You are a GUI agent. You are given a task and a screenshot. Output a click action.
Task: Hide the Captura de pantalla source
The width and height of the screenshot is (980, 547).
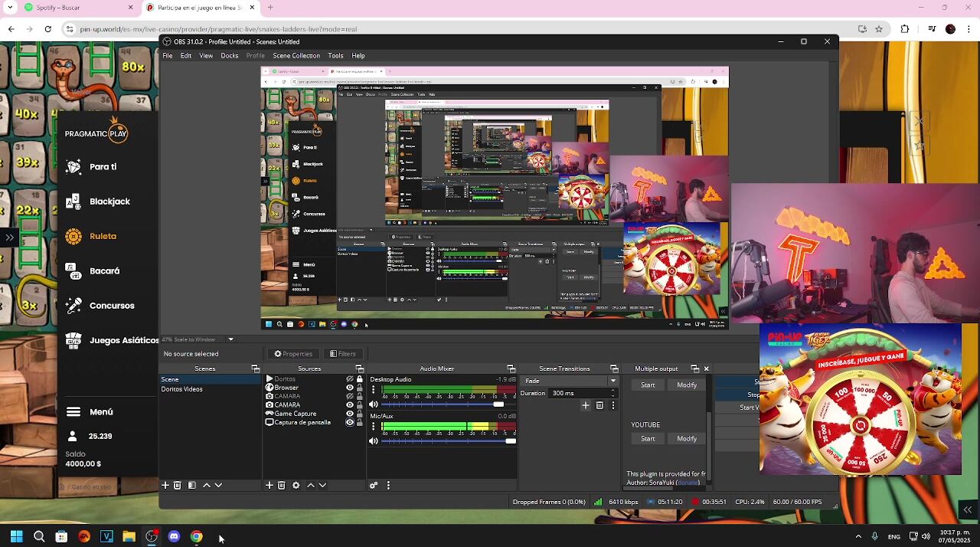(x=350, y=422)
